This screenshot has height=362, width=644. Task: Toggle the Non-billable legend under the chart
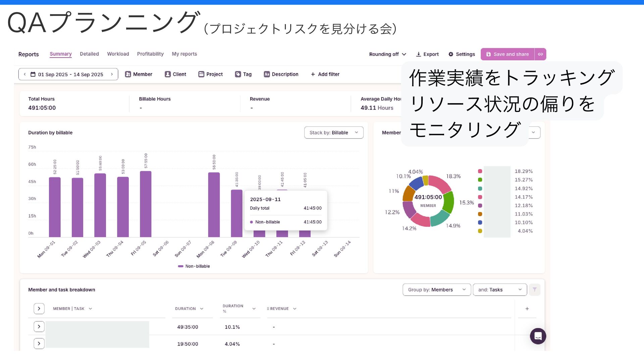[x=194, y=266]
